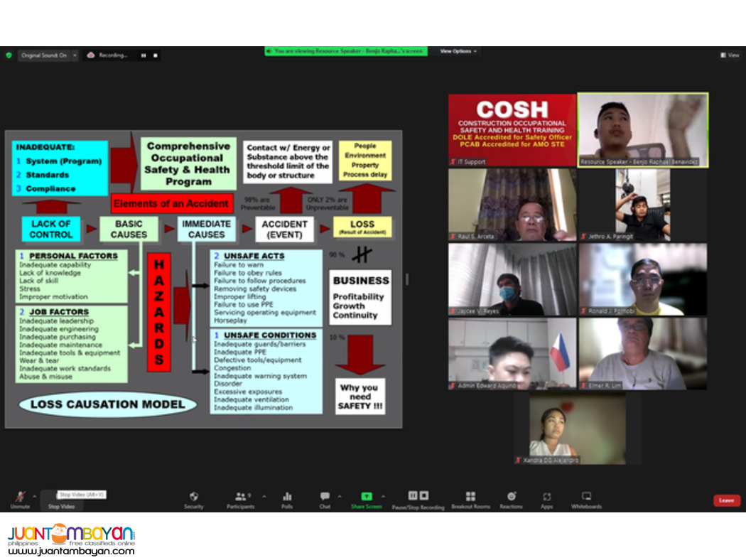
Task: Launch the Polls feature
Action: tap(287, 497)
